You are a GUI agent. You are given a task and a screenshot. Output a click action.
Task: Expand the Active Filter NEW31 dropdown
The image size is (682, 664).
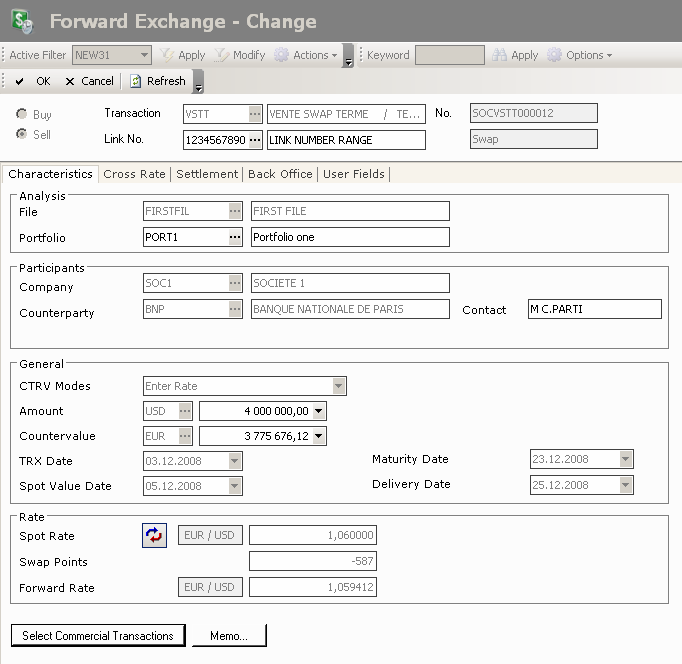(x=144, y=55)
